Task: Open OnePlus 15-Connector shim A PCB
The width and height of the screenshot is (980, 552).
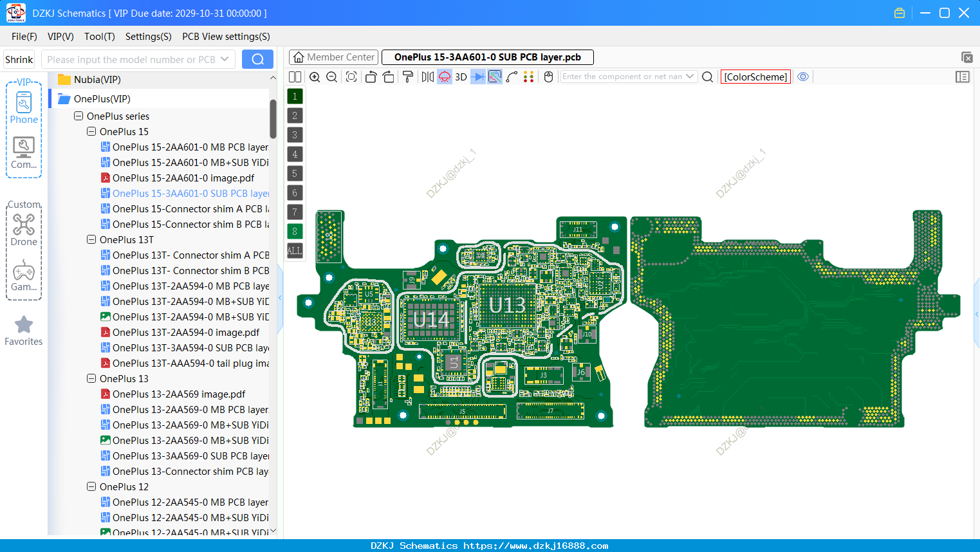Action: tap(185, 209)
